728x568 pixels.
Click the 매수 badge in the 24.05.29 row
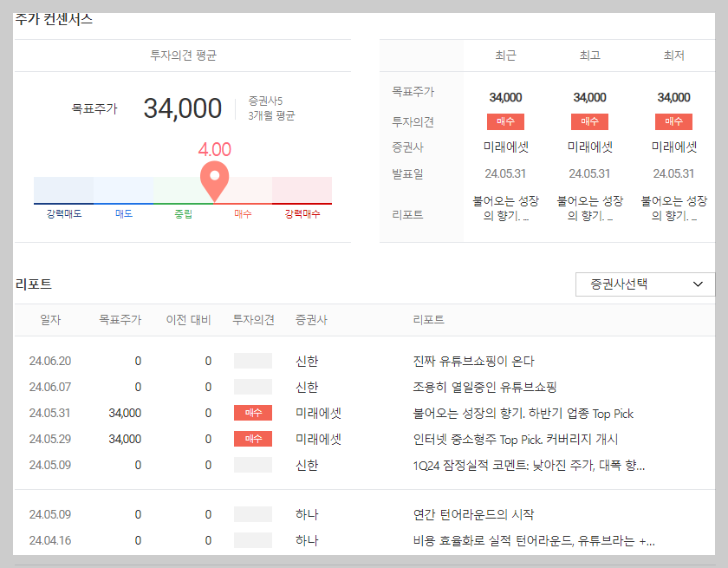point(253,439)
